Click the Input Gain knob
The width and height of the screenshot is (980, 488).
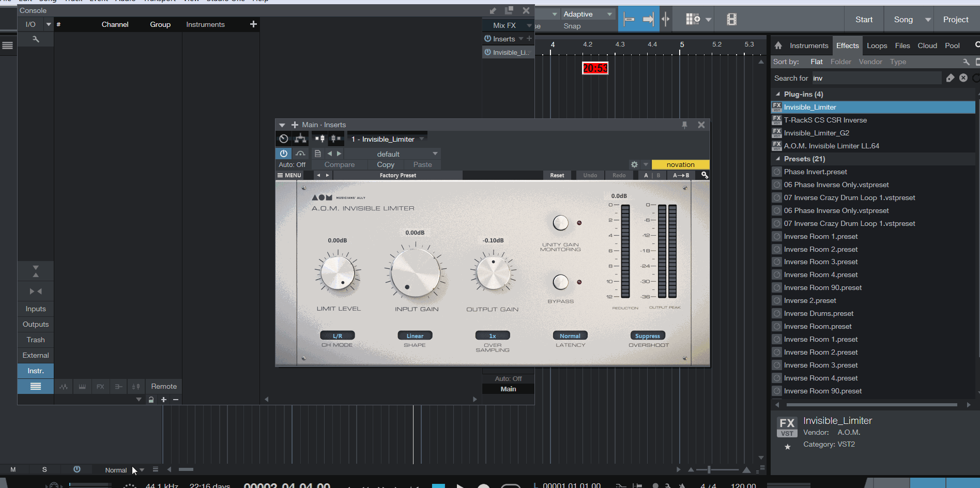(415, 272)
